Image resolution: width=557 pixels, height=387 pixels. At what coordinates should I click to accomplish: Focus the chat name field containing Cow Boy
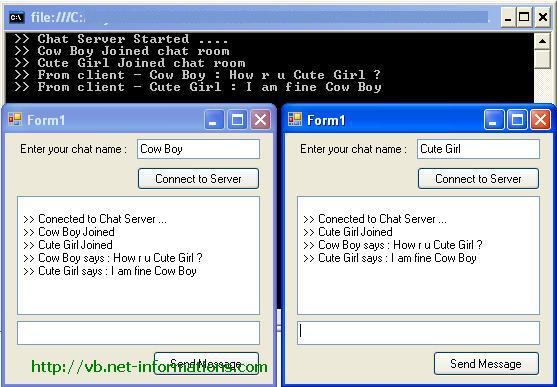pyautogui.click(x=199, y=149)
